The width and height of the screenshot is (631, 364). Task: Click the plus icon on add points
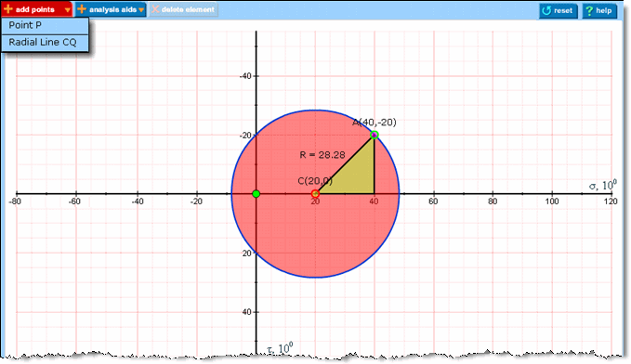(7, 9)
